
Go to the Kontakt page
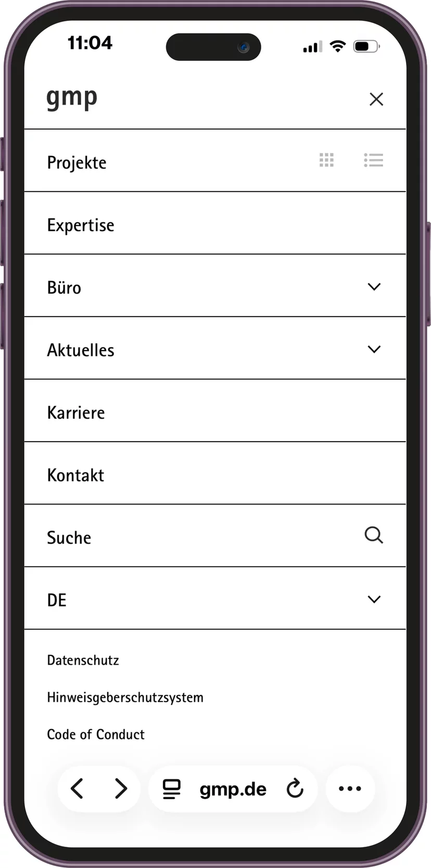pos(215,473)
